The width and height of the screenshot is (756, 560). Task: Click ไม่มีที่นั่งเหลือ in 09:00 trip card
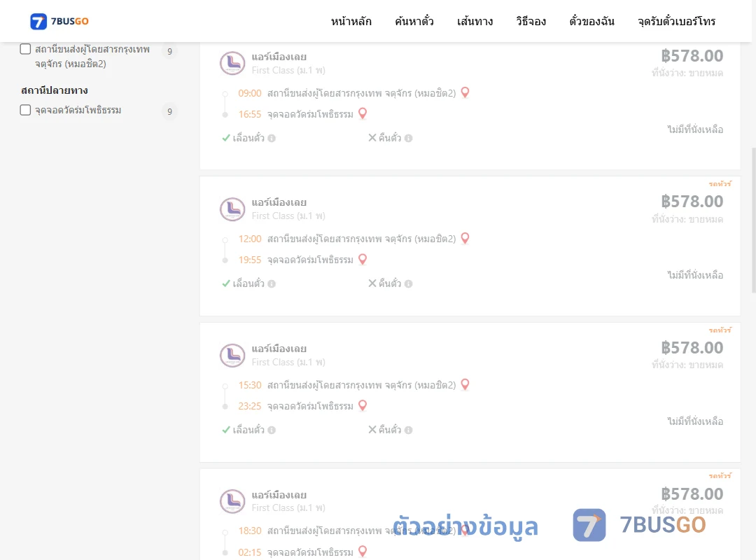[x=695, y=129]
